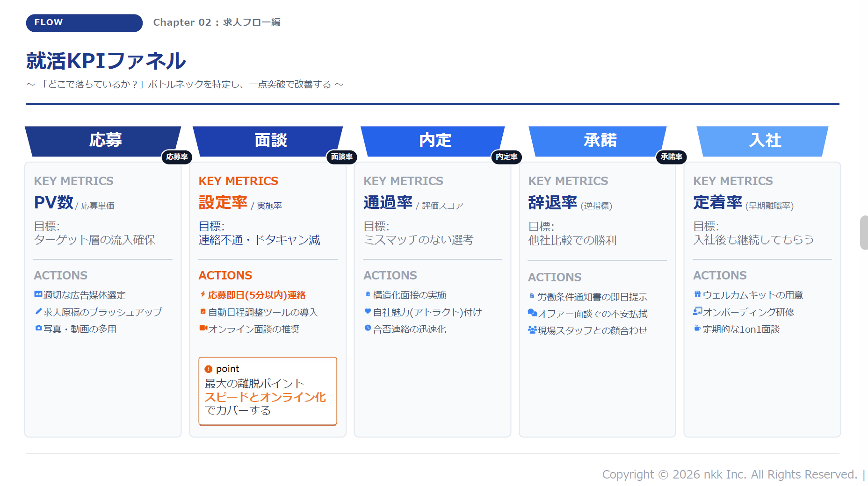The image size is (868, 486).
Task: Click the video camera icon beside オンライン面談の推奨
Action: point(203,328)
